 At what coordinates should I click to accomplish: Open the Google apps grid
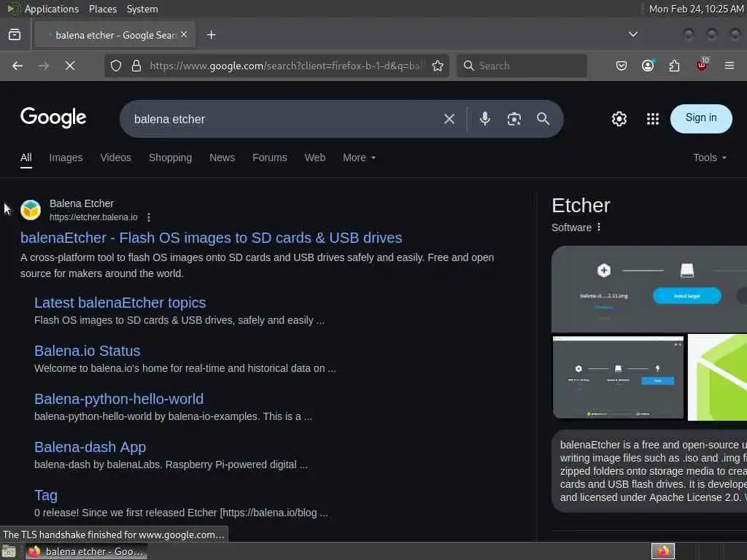click(x=653, y=119)
